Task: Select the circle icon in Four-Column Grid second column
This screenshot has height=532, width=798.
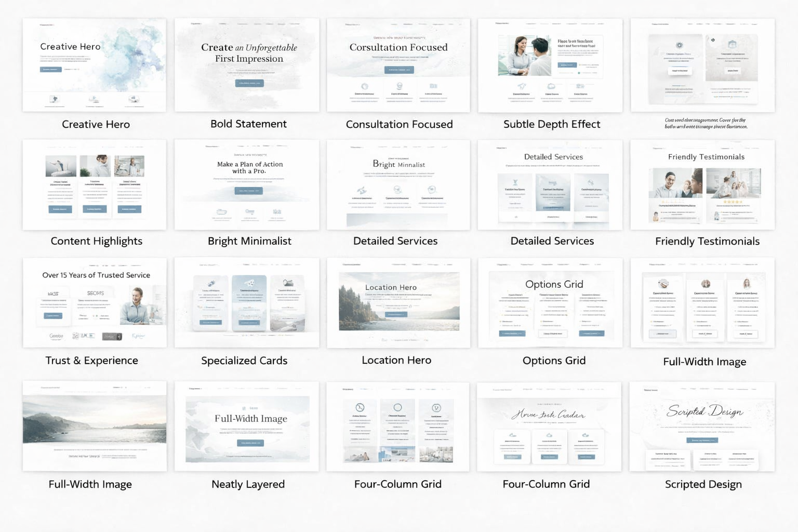Action: pos(398,407)
